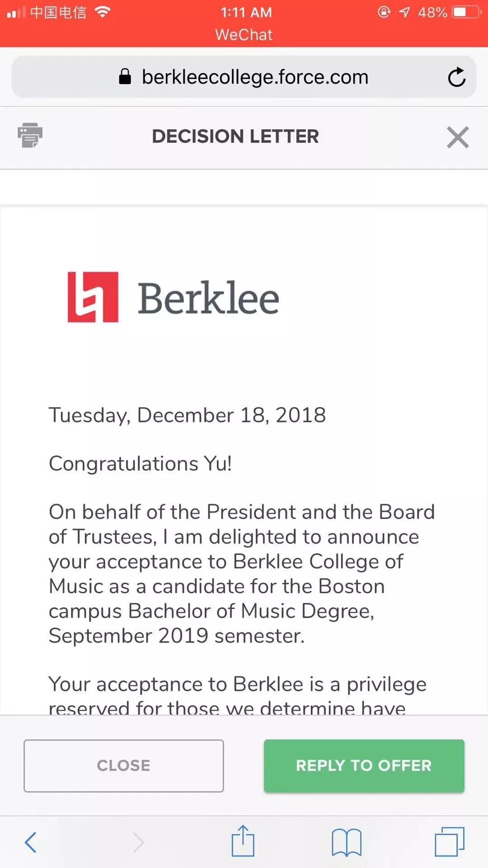Close decision letter with X icon
The height and width of the screenshot is (868, 488).
(458, 137)
